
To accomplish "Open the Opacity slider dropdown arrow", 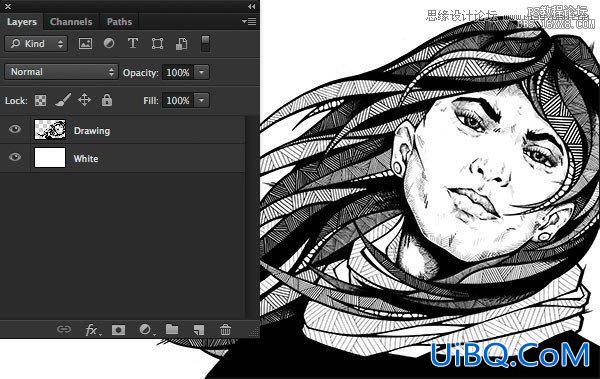I will coord(202,72).
